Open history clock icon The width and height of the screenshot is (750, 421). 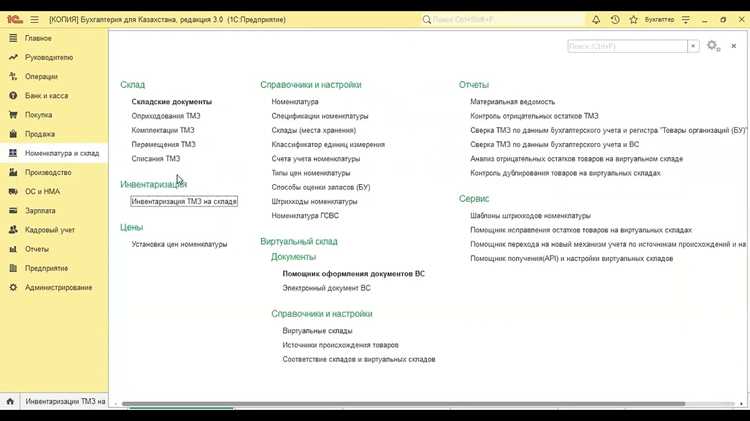pos(615,20)
